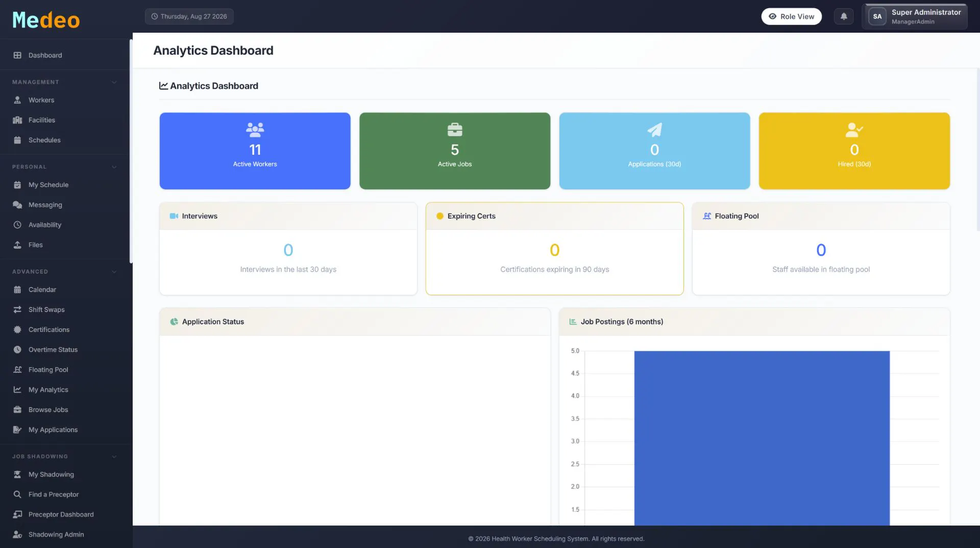Open the Applications (30d) card
Viewport: 980px width, 548px height.
654,151
